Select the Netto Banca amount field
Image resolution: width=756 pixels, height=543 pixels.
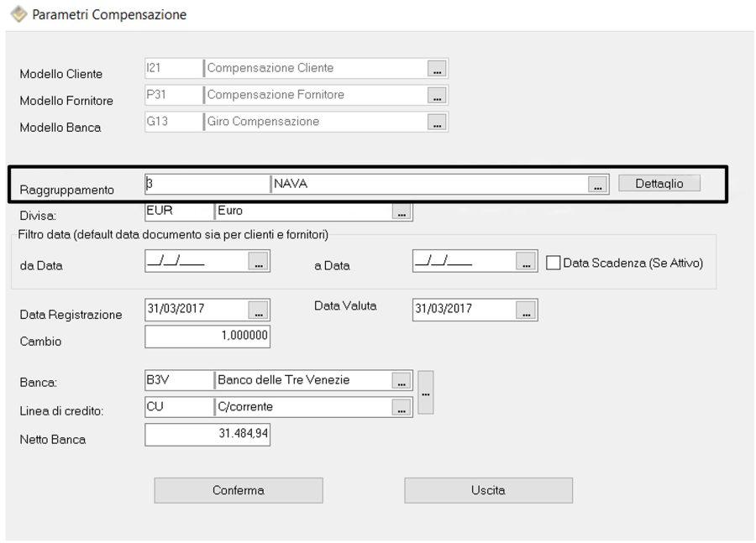pos(207,434)
